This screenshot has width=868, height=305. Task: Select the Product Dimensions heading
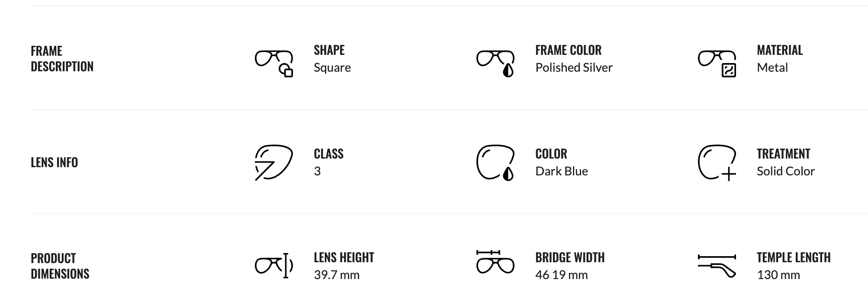tap(60, 266)
